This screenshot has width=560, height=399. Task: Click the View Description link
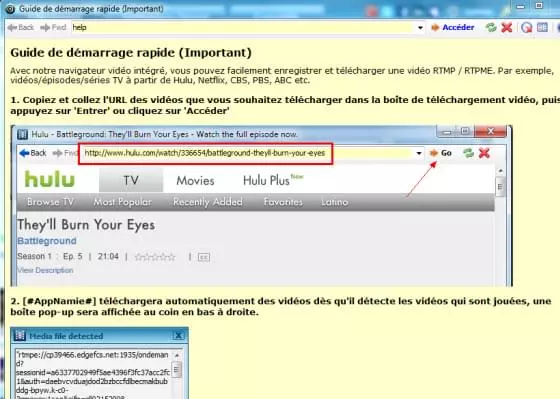[45, 270]
